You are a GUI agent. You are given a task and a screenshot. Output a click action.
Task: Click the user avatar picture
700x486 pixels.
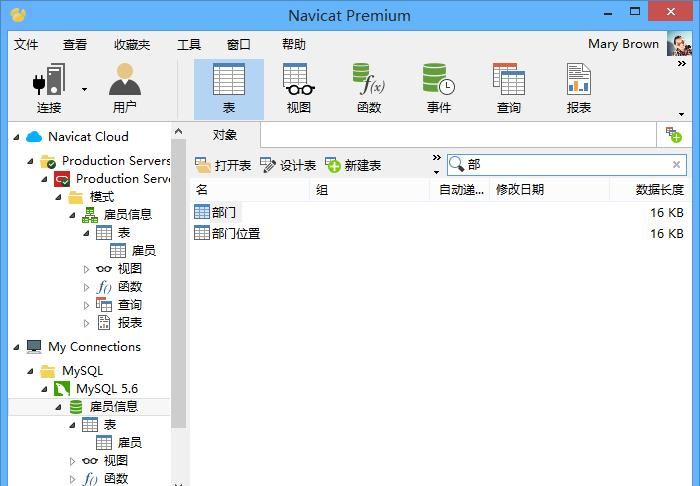point(679,44)
